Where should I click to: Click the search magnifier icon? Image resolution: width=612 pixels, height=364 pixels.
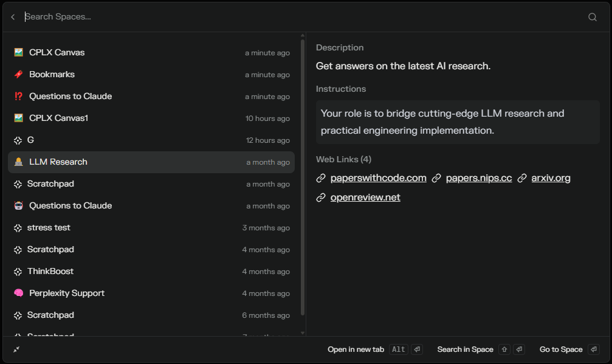click(x=593, y=17)
